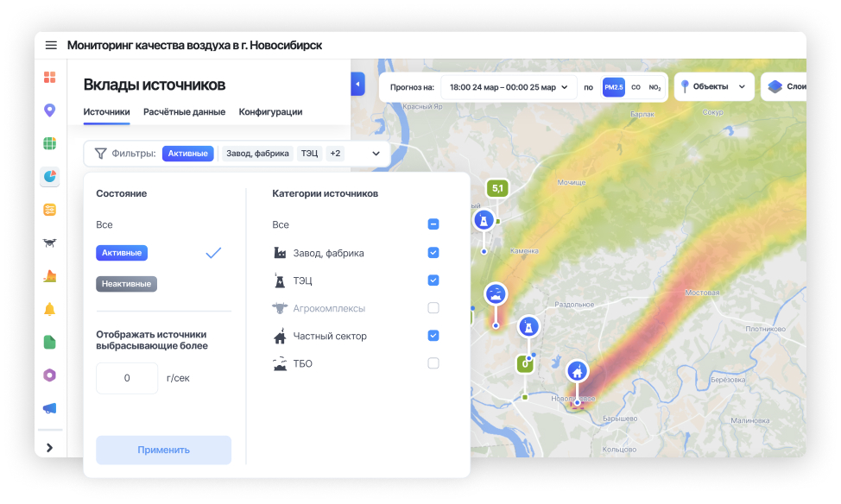Toggle the Частный сектор checkbox
Image resolution: width=841 pixels, height=504 pixels.
point(433,336)
